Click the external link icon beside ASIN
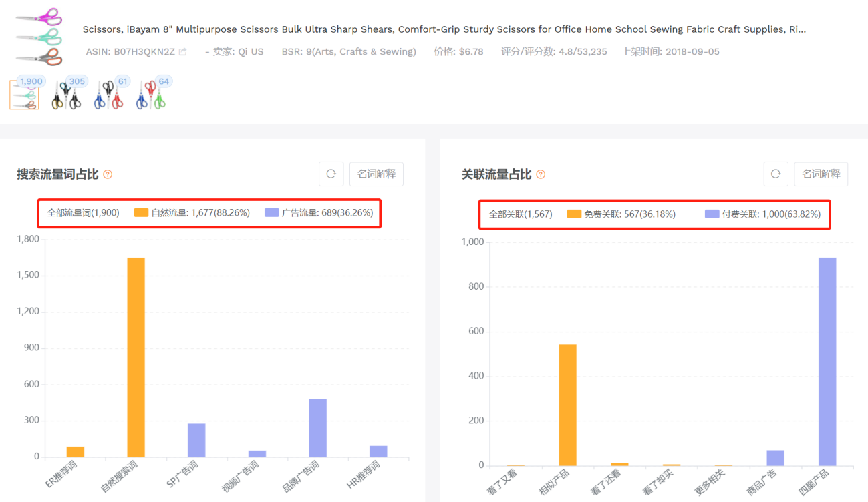 [183, 52]
